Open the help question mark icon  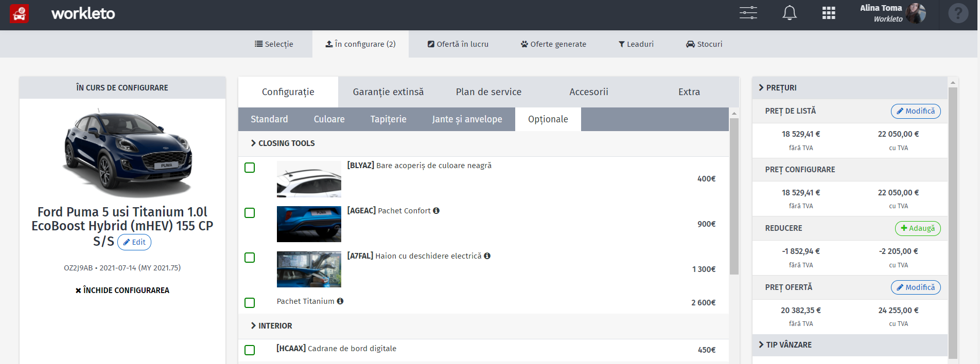click(x=958, y=13)
